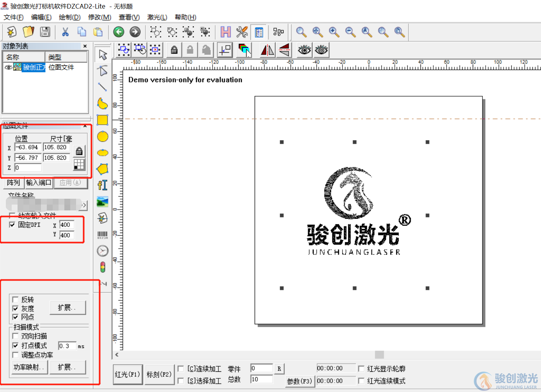Choose the yellow circle drawing tool
Image resolution: width=541 pixels, height=392 pixels.
coord(103,136)
